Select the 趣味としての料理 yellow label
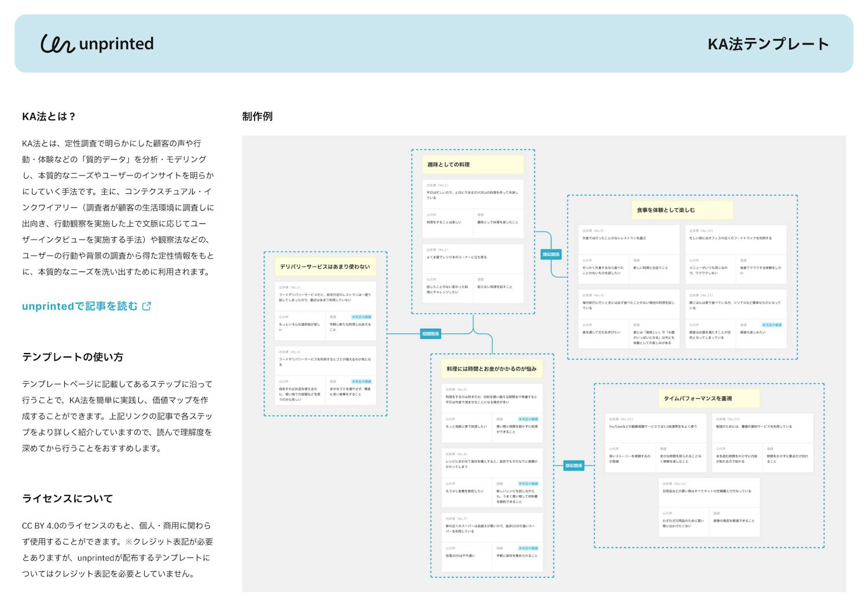 click(x=473, y=165)
